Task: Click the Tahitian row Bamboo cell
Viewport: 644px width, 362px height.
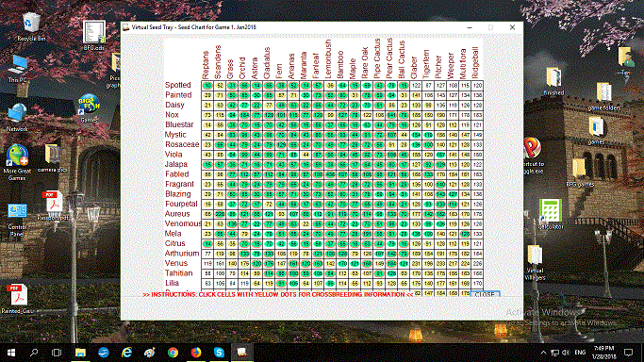Action: point(342,273)
